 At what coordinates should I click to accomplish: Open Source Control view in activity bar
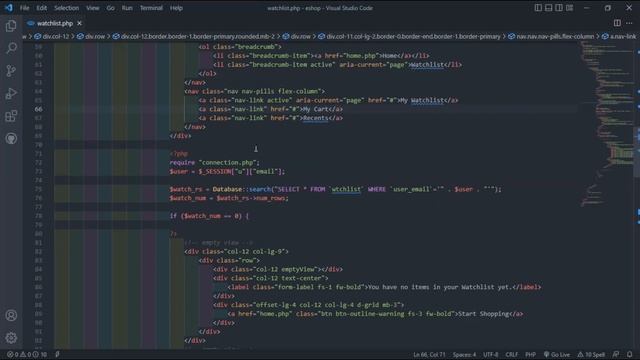click(11, 71)
